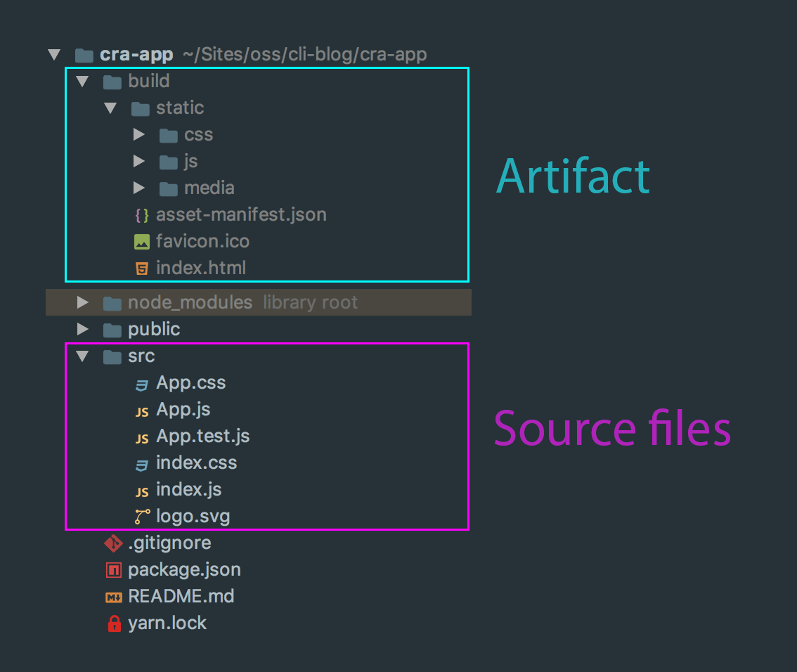Select the App.test.js file

click(202, 436)
